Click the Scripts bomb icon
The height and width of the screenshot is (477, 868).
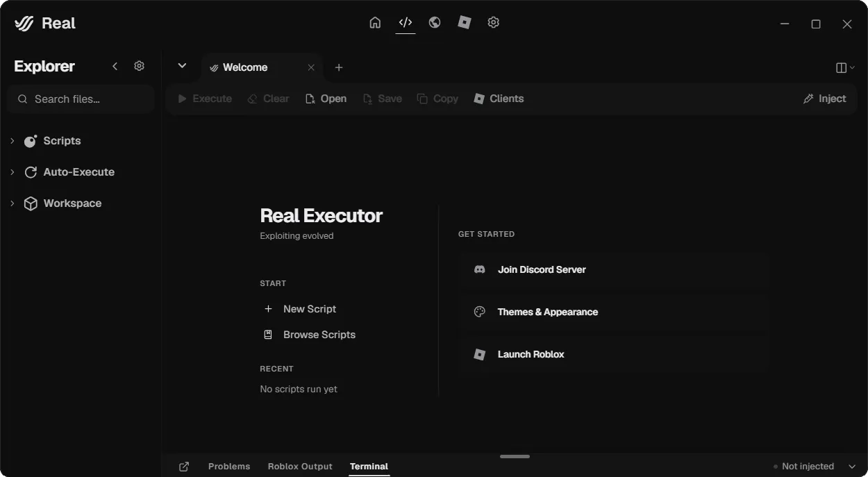pos(31,141)
